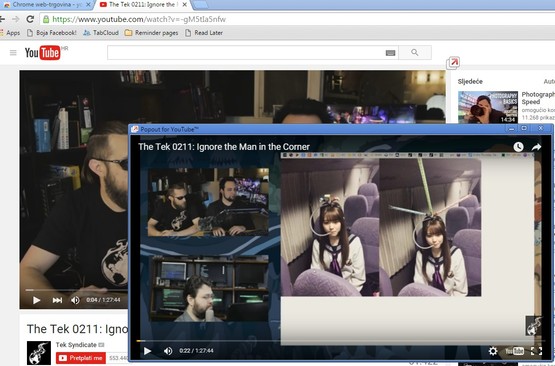Open the Reminder pages bookmark folder
The height and width of the screenshot is (366, 555).
[x=151, y=33]
